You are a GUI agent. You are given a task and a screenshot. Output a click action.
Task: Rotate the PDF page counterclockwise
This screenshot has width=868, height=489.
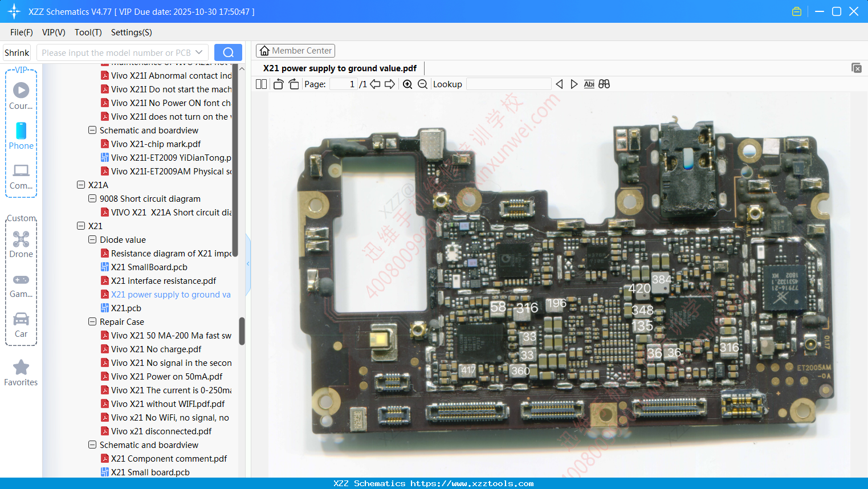[x=278, y=84]
